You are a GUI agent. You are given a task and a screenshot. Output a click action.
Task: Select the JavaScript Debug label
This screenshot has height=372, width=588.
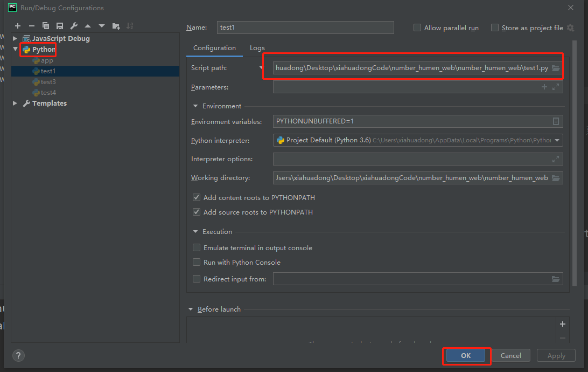pos(61,38)
